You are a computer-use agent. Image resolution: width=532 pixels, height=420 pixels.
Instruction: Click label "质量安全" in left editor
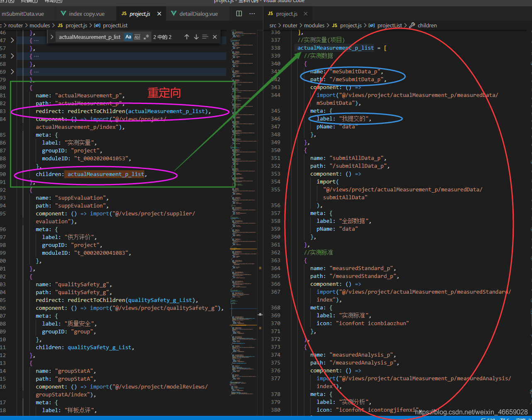pyautogui.click(x=80, y=323)
